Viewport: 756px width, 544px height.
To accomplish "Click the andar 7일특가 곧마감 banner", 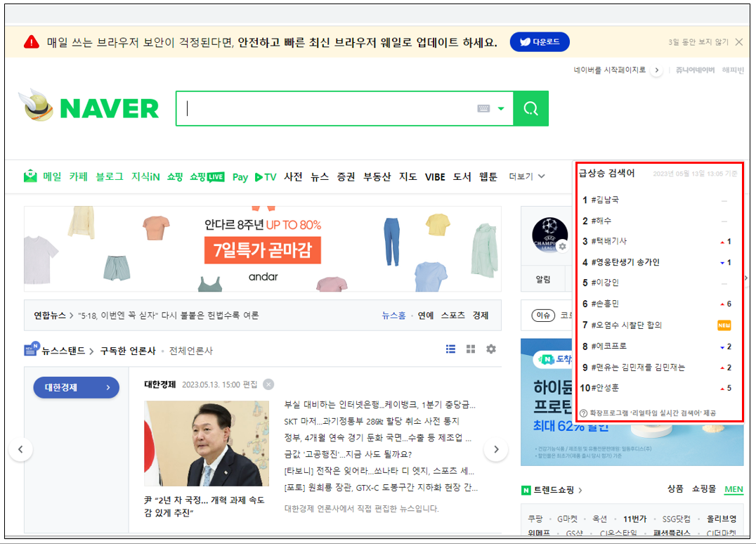I will click(263, 249).
